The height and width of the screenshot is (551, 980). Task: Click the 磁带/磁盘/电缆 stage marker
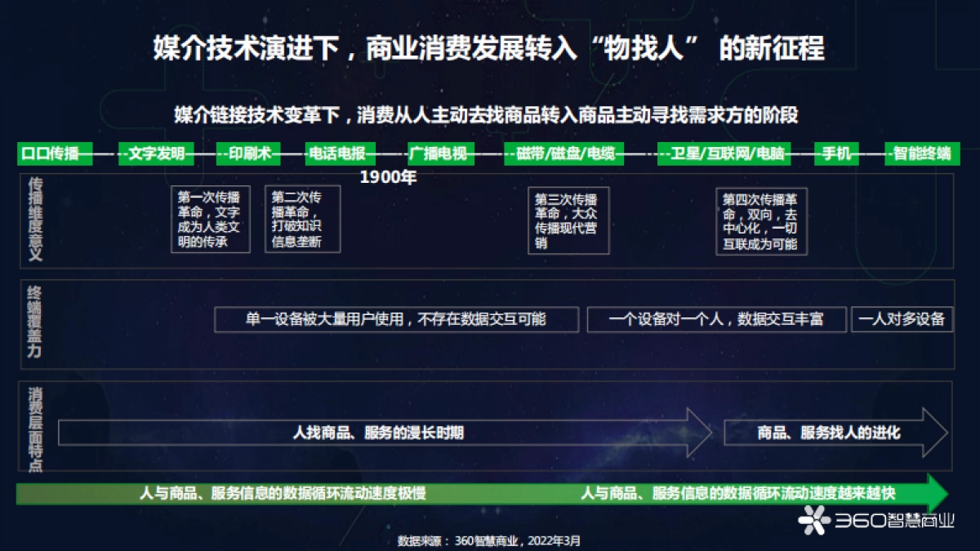click(x=565, y=153)
